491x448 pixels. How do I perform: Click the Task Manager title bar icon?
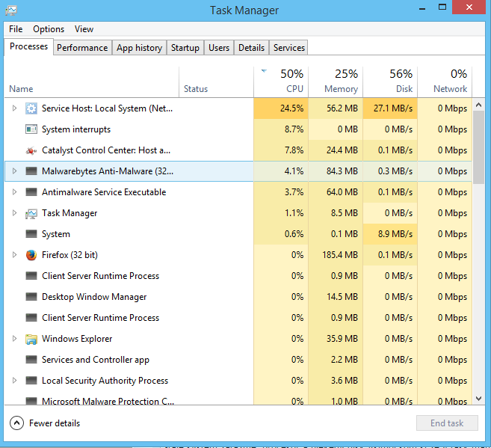coord(11,10)
